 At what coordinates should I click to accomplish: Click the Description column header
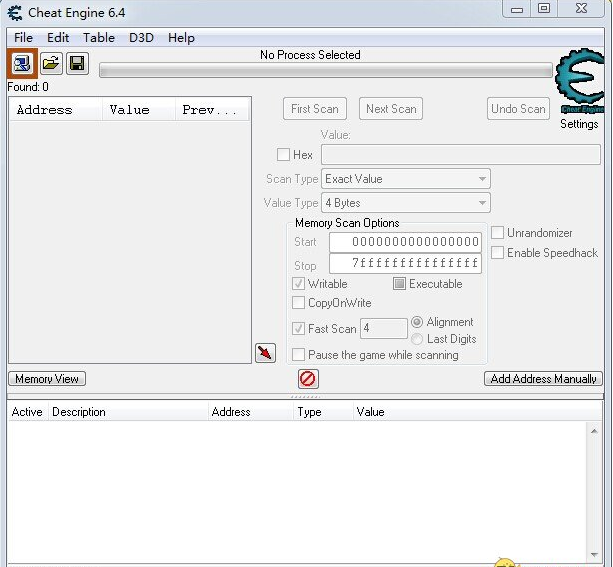pos(128,412)
